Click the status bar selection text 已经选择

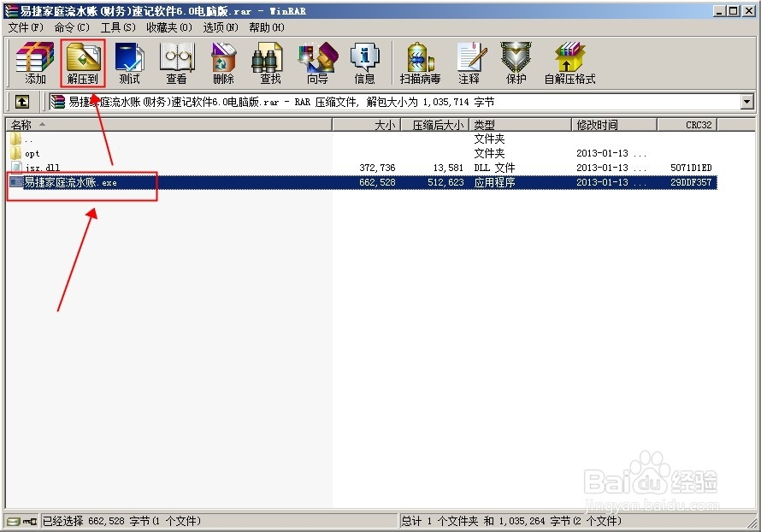click(x=63, y=521)
